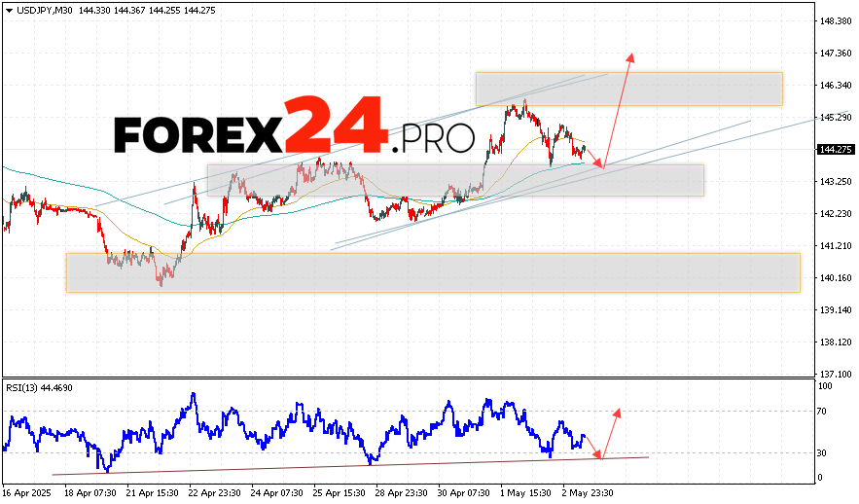Select the 145.290 price axis label
The width and height of the screenshot is (859, 504).
(x=836, y=117)
